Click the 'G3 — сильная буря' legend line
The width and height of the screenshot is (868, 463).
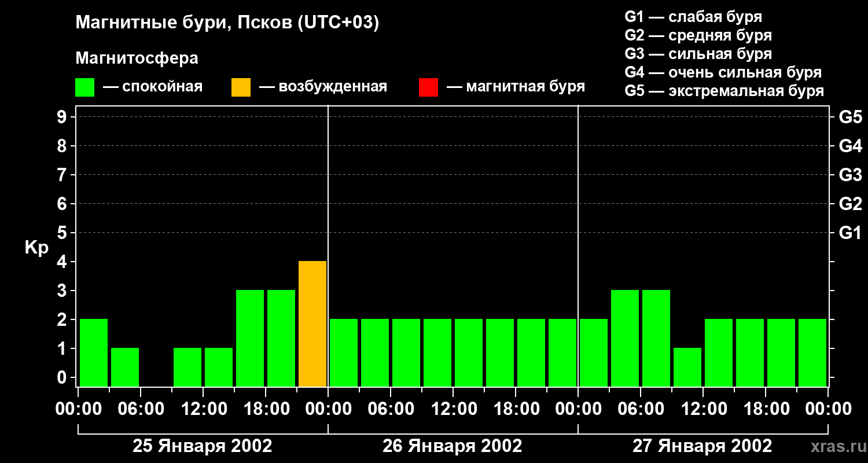click(698, 54)
